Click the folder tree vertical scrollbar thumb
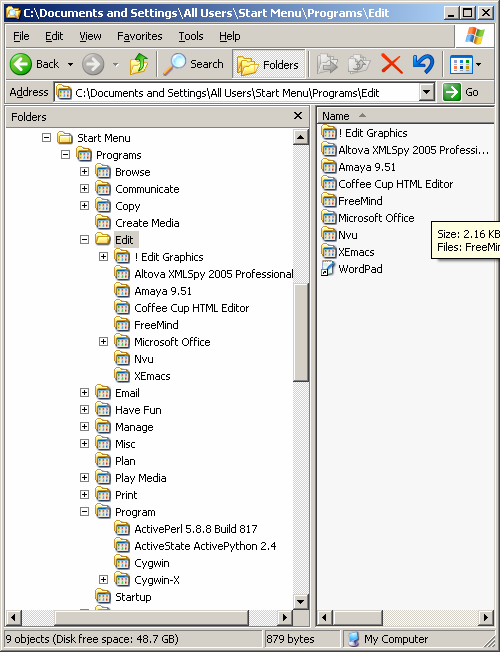 [x=300, y=332]
